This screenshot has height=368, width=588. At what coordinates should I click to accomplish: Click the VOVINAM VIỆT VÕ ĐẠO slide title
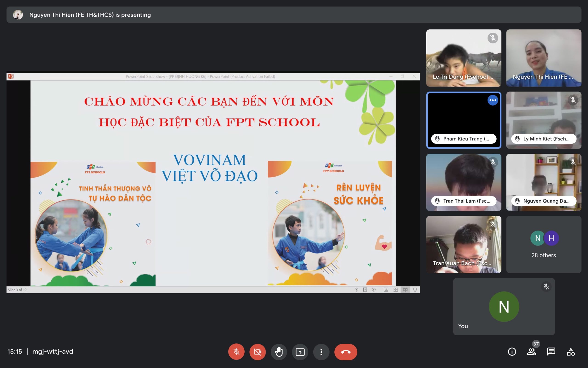click(x=209, y=168)
